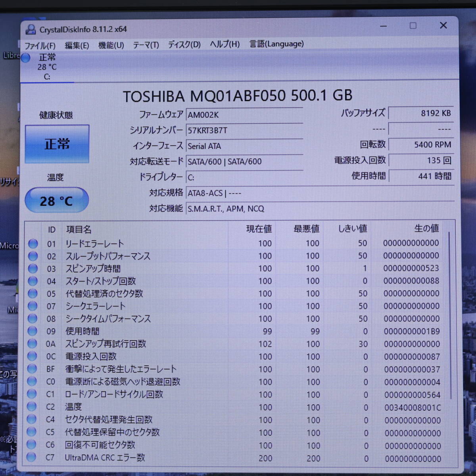Open the テーマ(T) menu
Screen dimensions: 476x476
tap(146, 45)
